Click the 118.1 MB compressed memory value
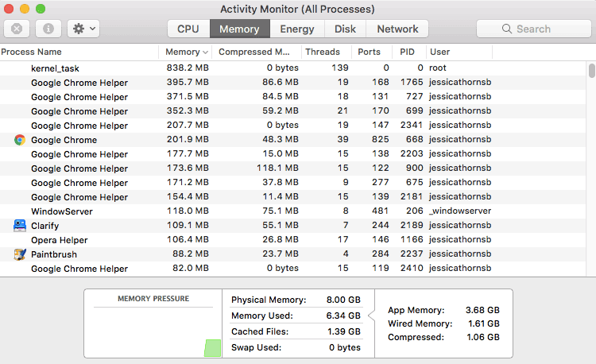This screenshot has width=596, height=364. point(277,168)
